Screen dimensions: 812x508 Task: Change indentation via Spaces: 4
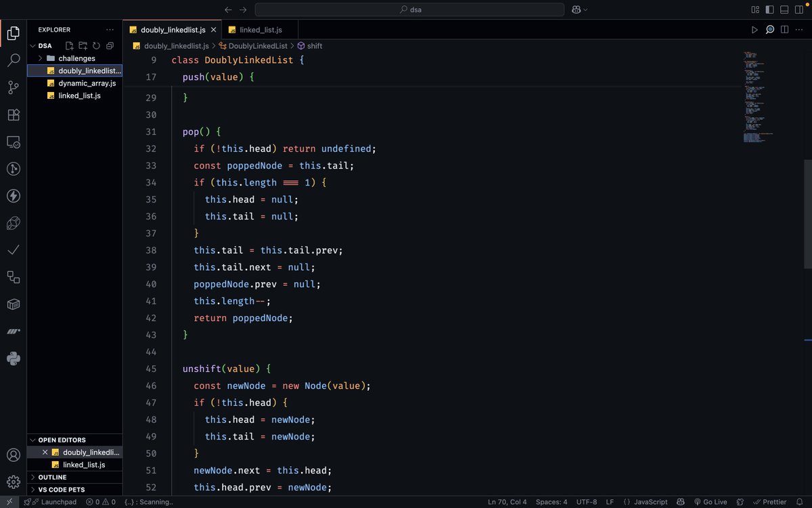[551, 502]
